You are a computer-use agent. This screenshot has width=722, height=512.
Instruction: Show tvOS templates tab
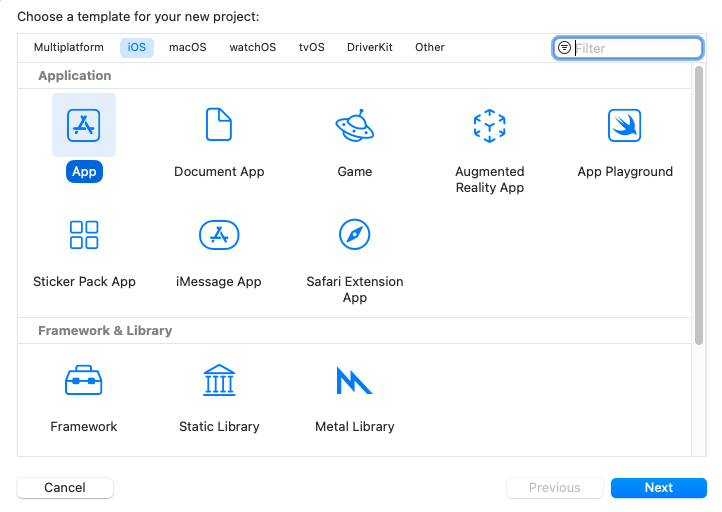pos(311,47)
